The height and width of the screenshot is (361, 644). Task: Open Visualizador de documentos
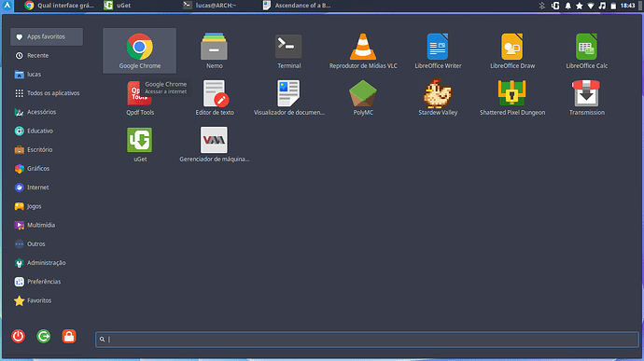(x=288, y=98)
